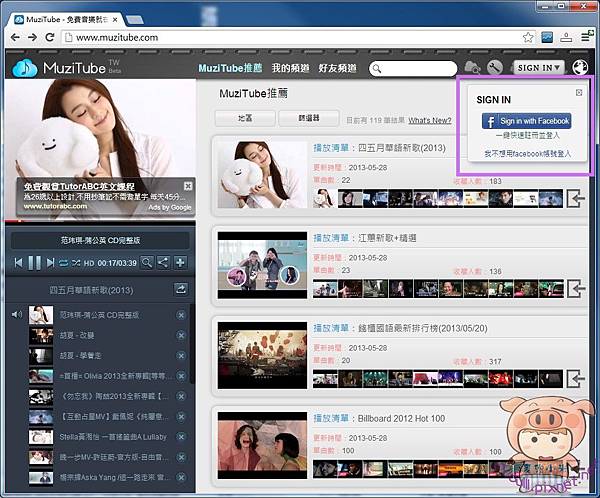Export current playlist 四五月華語新歌(2013) icon

[x=181, y=289]
